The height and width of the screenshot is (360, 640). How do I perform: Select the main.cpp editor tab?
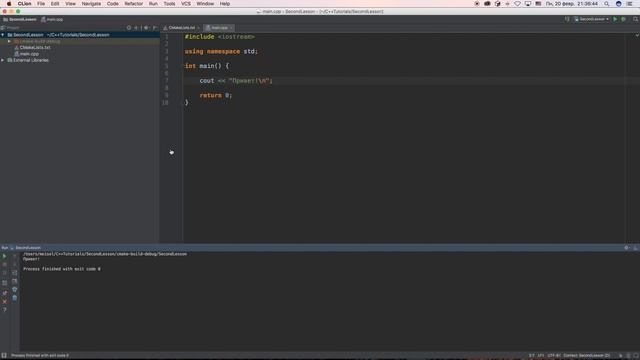tap(219, 28)
